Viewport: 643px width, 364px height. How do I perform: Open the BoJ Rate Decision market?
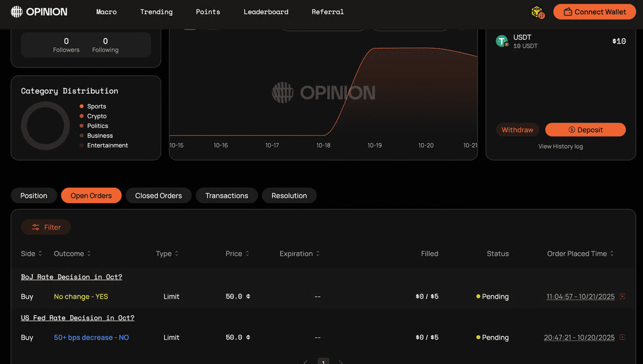71,277
